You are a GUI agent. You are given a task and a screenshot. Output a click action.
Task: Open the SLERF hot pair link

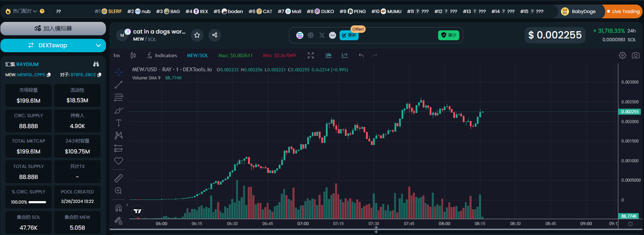click(x=112, y=11)
